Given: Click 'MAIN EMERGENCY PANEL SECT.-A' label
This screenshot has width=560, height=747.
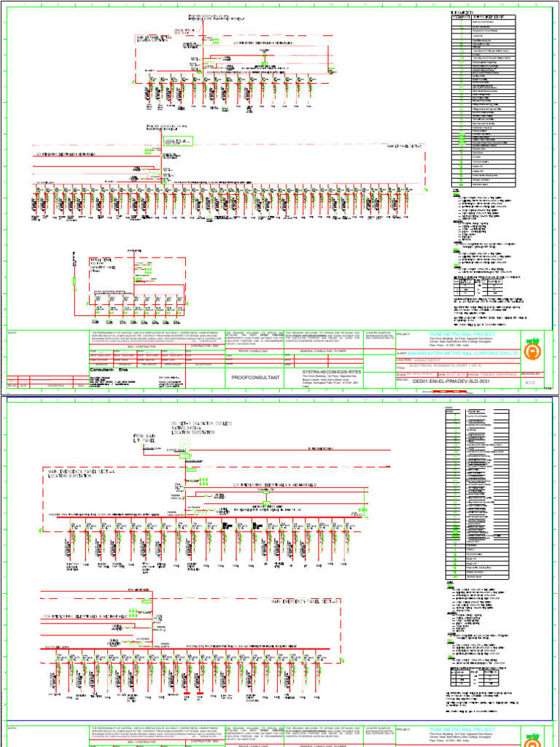Looking at the screenshot, I should (82, 472).
